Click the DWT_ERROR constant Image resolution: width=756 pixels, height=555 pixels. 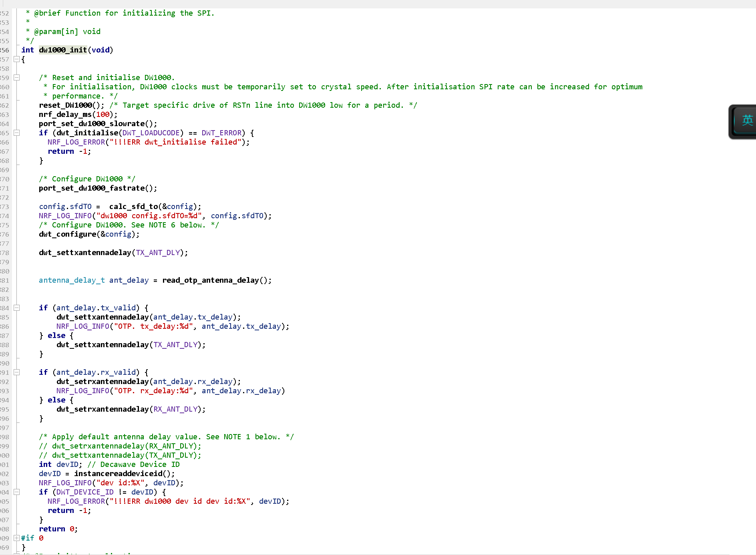coord(221,133)
